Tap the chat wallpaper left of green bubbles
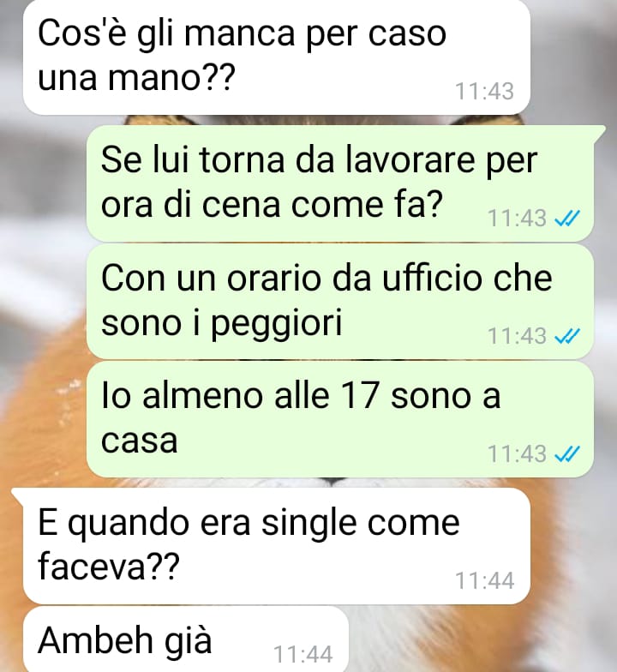 pyautogui.click(x=43, y=300)
